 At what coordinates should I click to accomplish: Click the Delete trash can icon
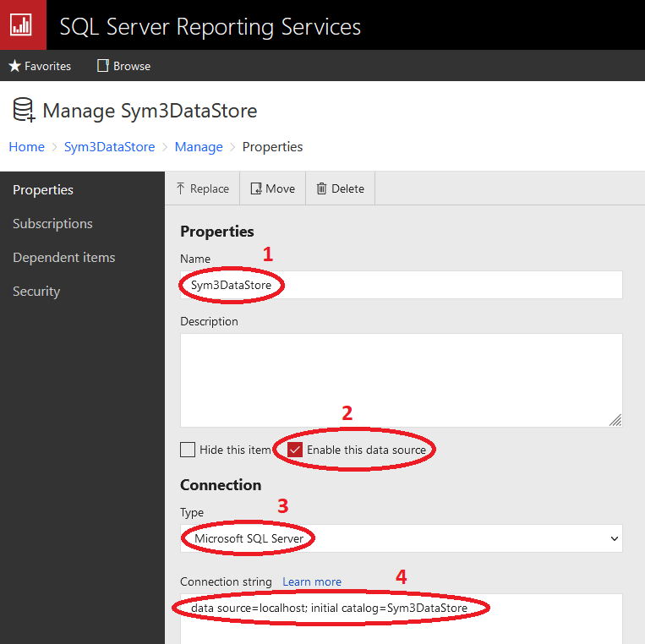point(321,188)
